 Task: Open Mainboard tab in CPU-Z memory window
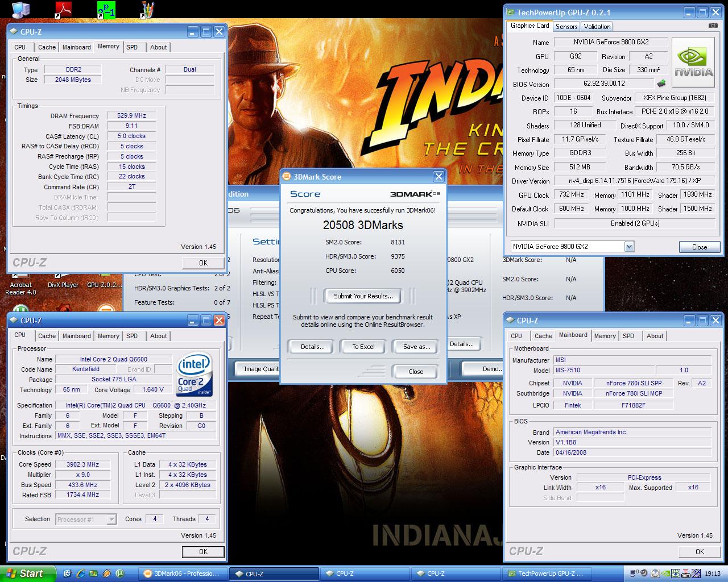(77, 47)
